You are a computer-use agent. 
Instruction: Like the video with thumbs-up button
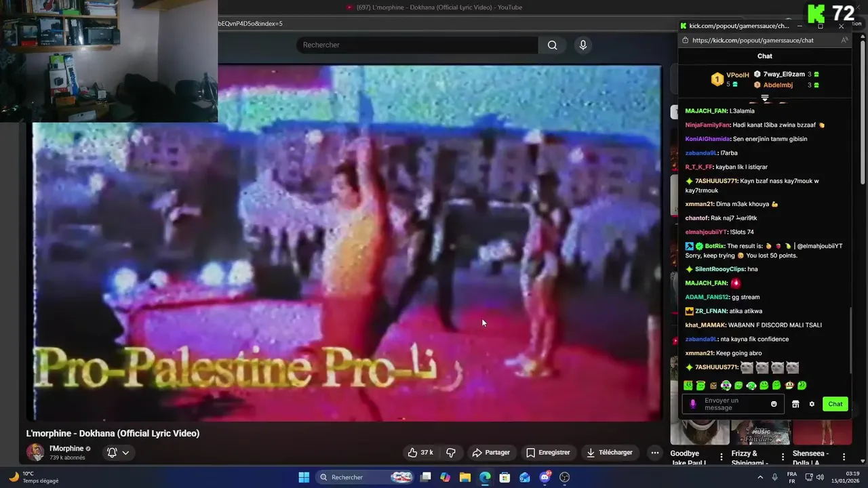tap(420, 452)
